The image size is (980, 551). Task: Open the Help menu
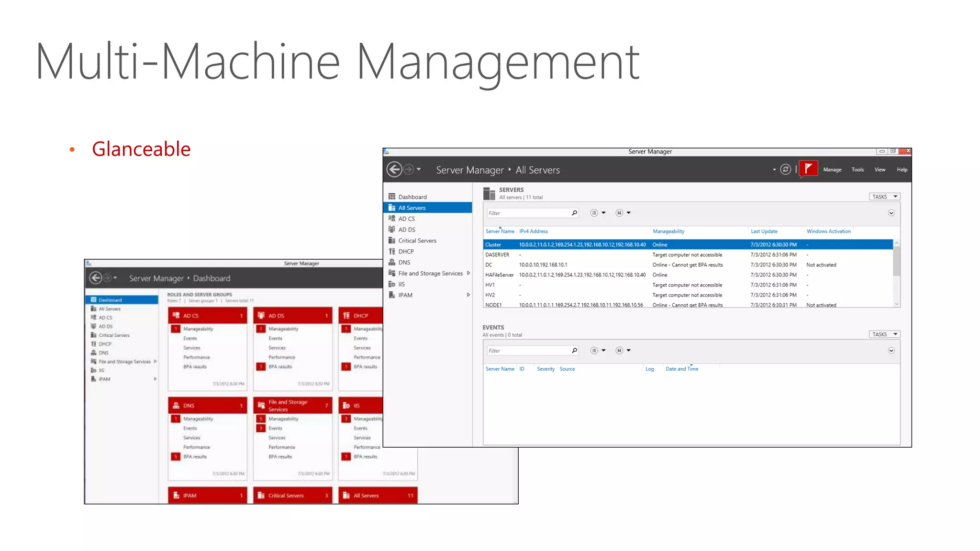(x=902, y=170)
